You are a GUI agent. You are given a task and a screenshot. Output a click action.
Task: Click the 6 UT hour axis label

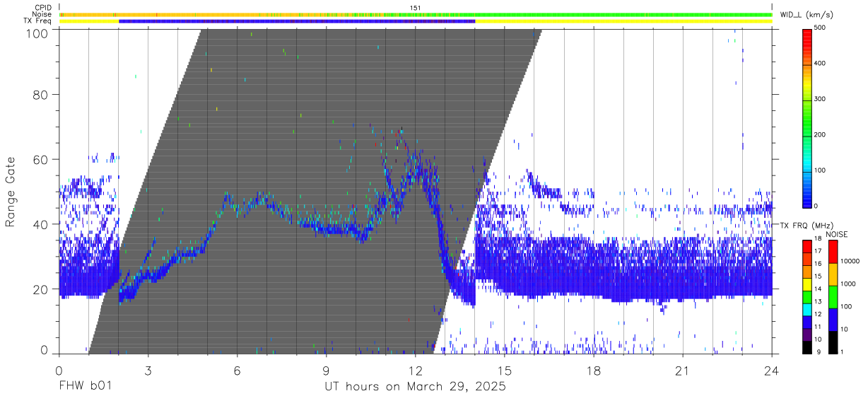(x=237, y=370)
